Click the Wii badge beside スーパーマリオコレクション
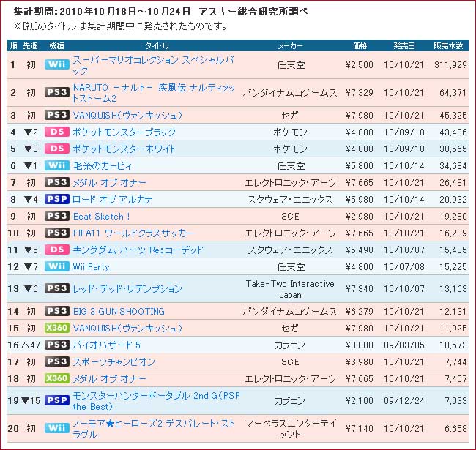 57,64
